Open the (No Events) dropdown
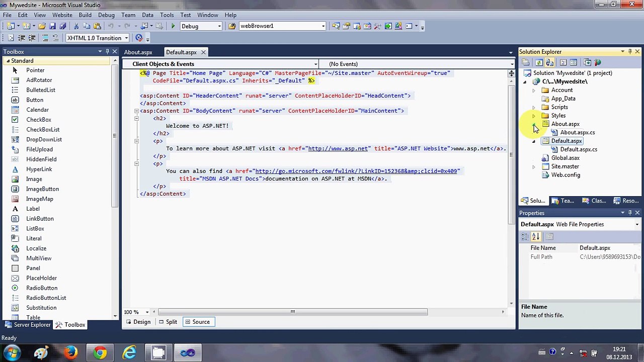 (512, 64)
